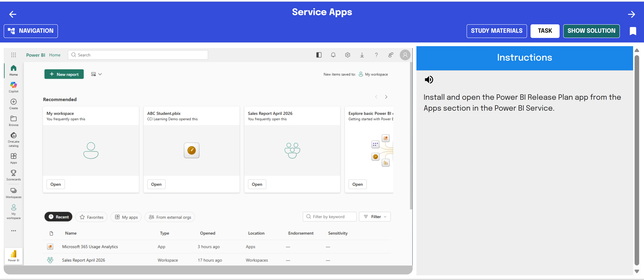Click the My workspace card thumbnail
Viewport: 644px width, 280px height.
point(91,151)
